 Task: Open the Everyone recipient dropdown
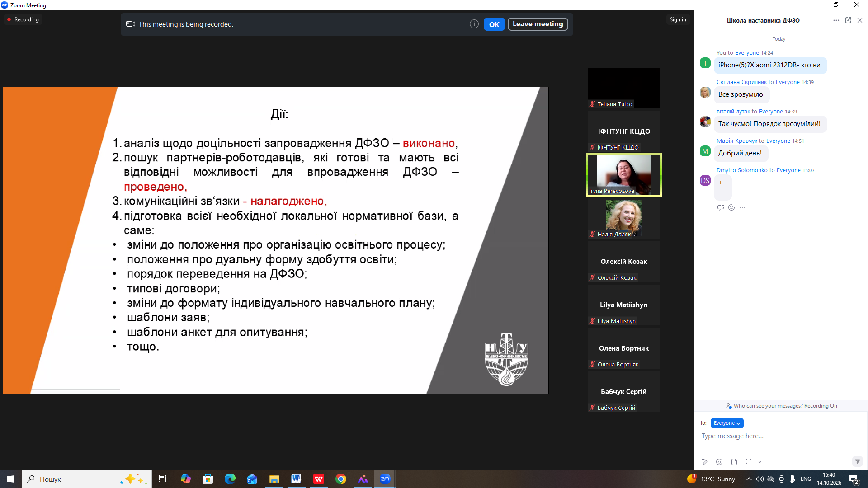point(727,423)
